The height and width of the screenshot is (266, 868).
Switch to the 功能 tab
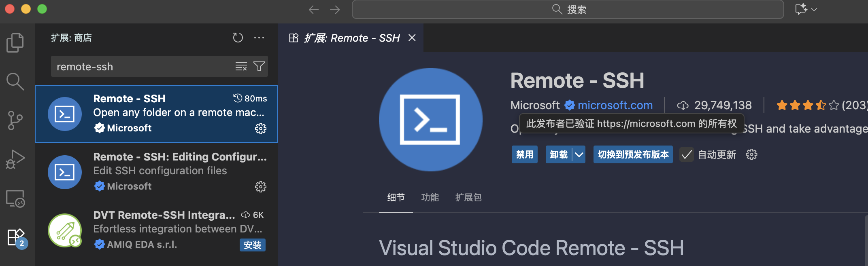point(430,197)
